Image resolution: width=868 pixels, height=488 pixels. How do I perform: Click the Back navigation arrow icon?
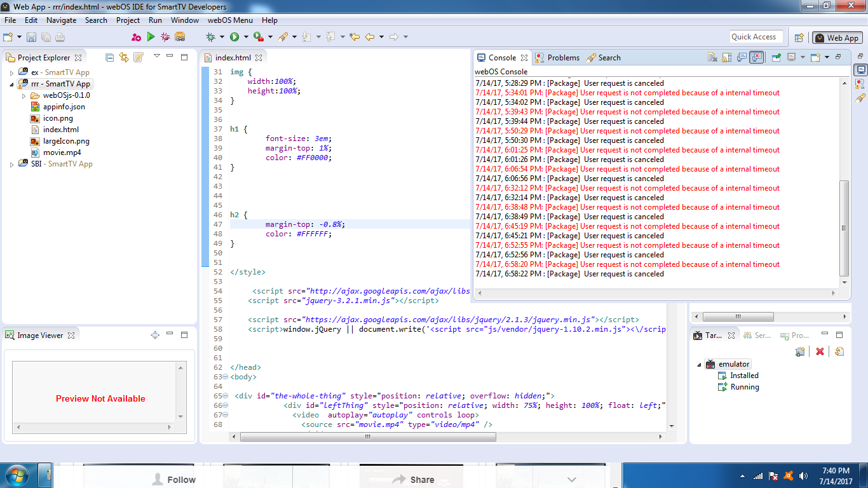(370, 37)
